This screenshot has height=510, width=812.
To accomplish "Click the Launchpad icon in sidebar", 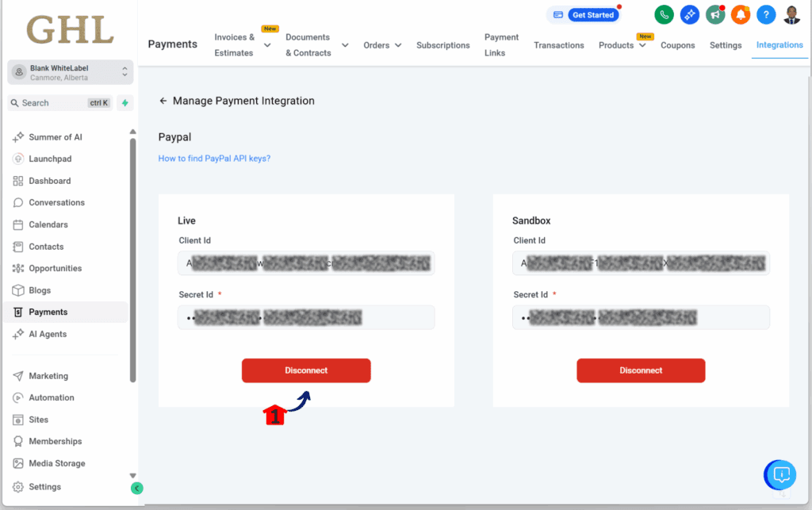I will coord(18,159).
